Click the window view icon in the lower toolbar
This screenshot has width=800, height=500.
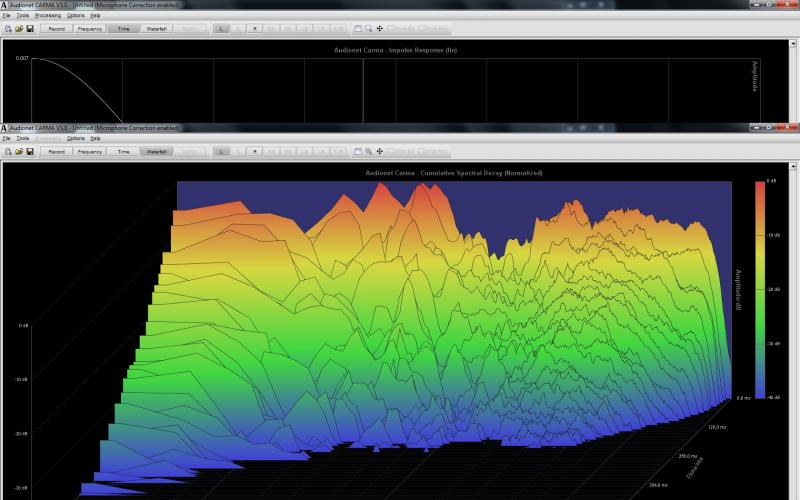pyautogui.click(x=358, y=151)
